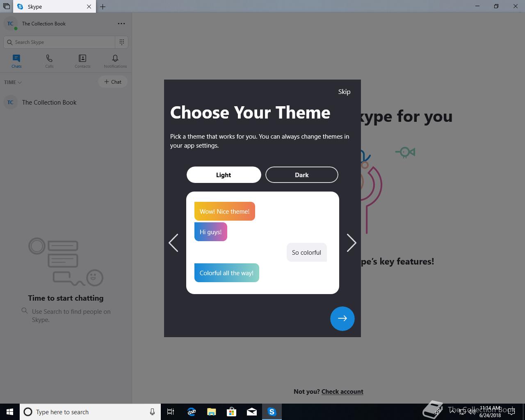Screen dimensions: 525x420
Task: Go to next theme with right arrow
Action: tap(352, 243)
